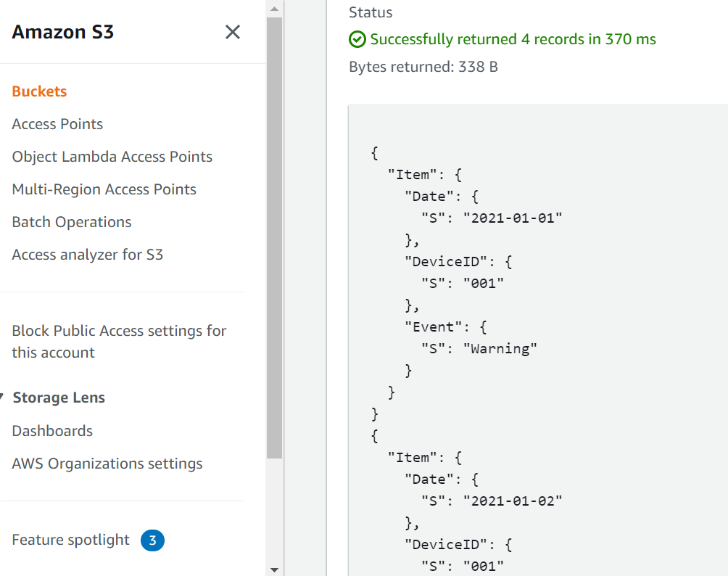Click the "Warning" event value in results
The image size is (728, 576).
(503, 349)
